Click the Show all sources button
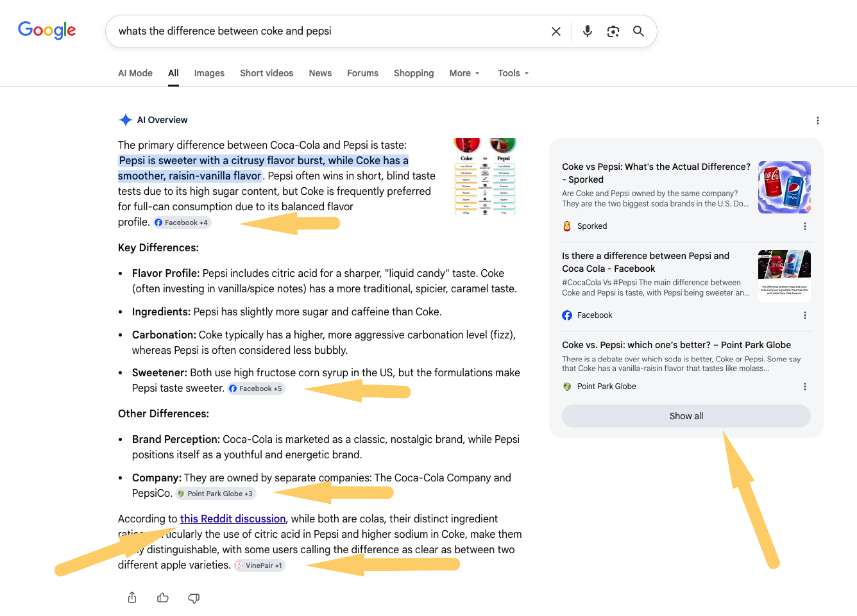 coord(686,416)
